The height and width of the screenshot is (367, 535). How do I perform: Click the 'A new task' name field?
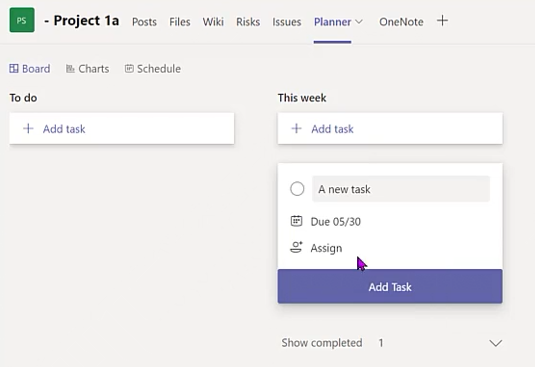[401, 189]
